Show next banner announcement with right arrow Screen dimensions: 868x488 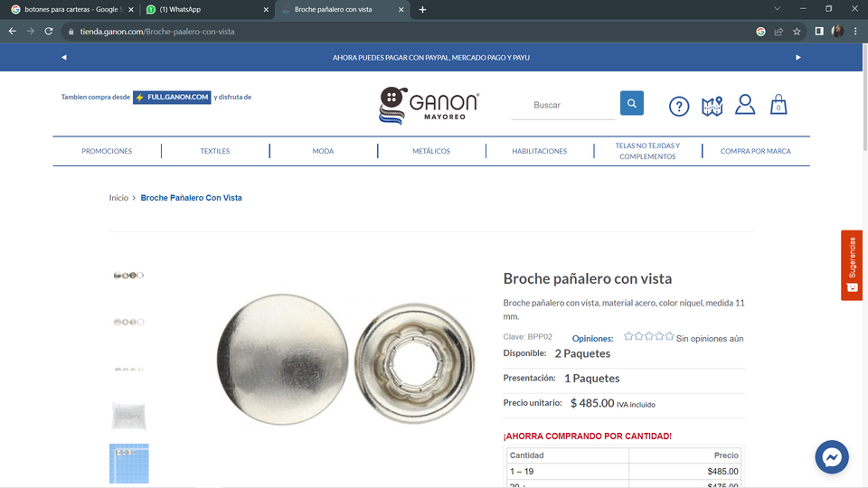798,57
